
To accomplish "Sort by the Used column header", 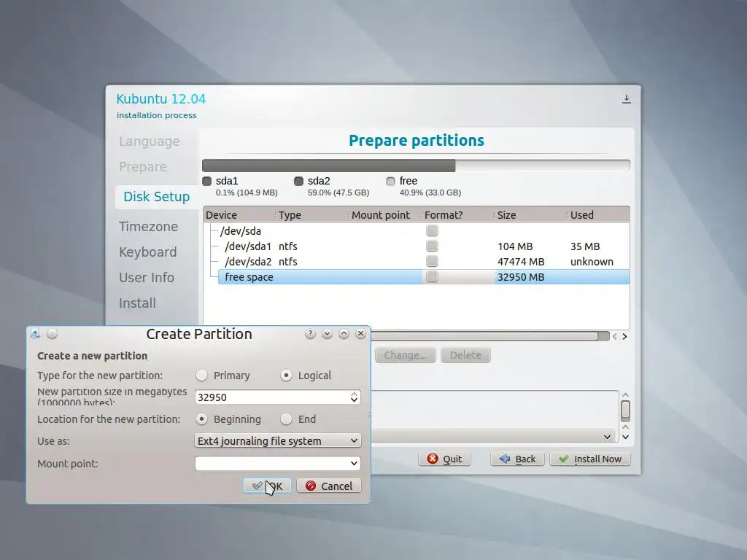I will 598,215.
